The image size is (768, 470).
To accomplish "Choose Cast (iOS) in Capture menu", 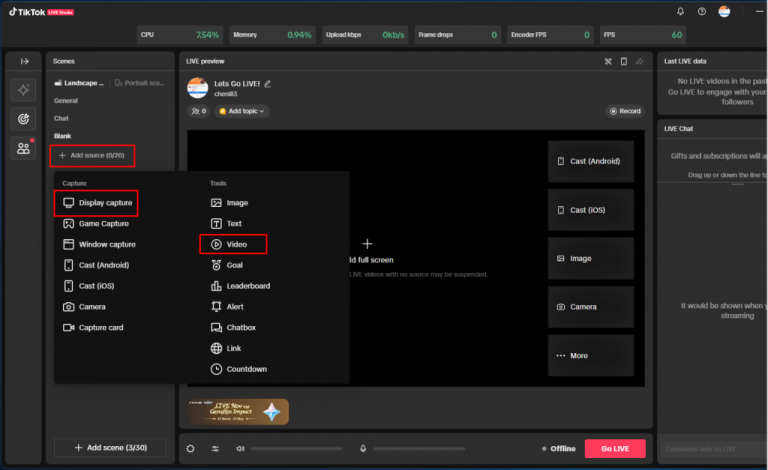I will (x=89, y=286).
